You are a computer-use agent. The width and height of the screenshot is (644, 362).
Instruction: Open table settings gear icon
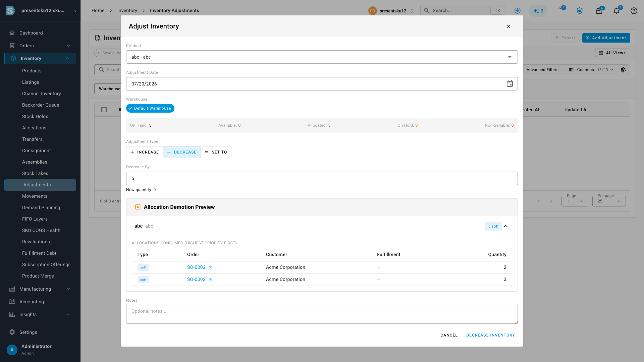(x=623, y=70)
